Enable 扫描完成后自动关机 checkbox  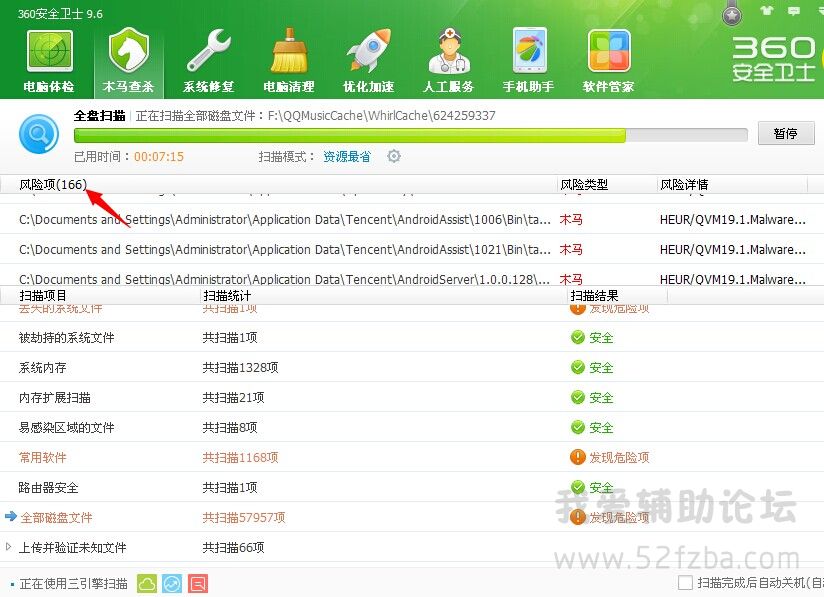685,582
